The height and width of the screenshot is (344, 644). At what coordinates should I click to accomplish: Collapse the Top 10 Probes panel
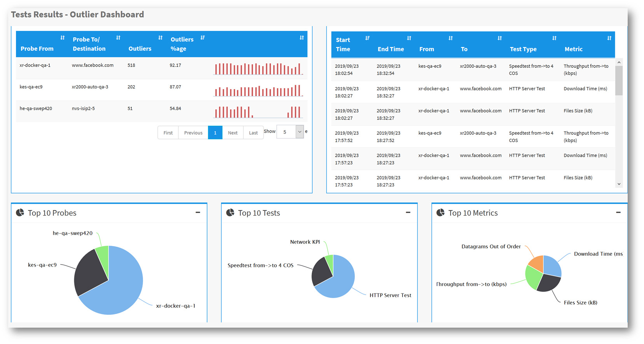(198, 212)
